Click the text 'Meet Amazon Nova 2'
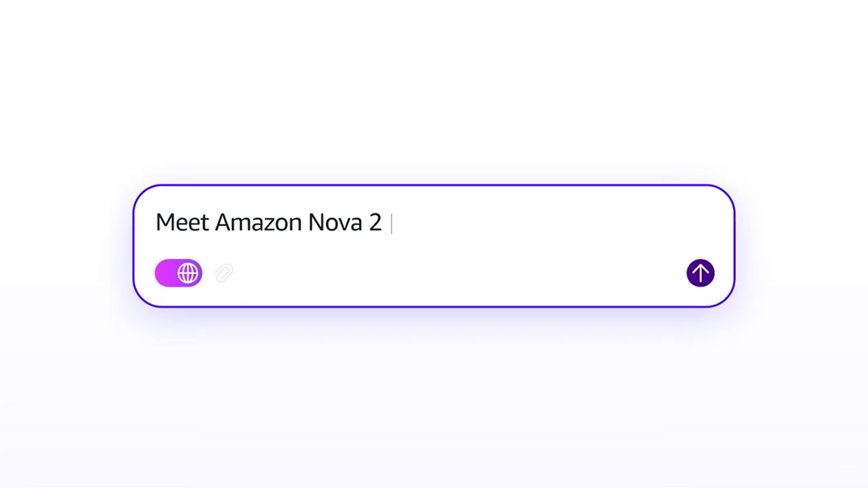This screenshot has height=488, width=868. point(269,223)
